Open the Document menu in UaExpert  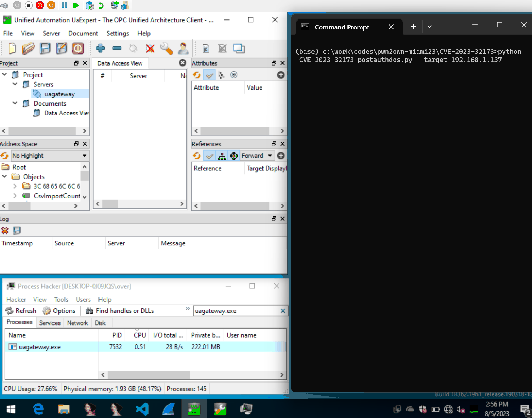[83, 33]
